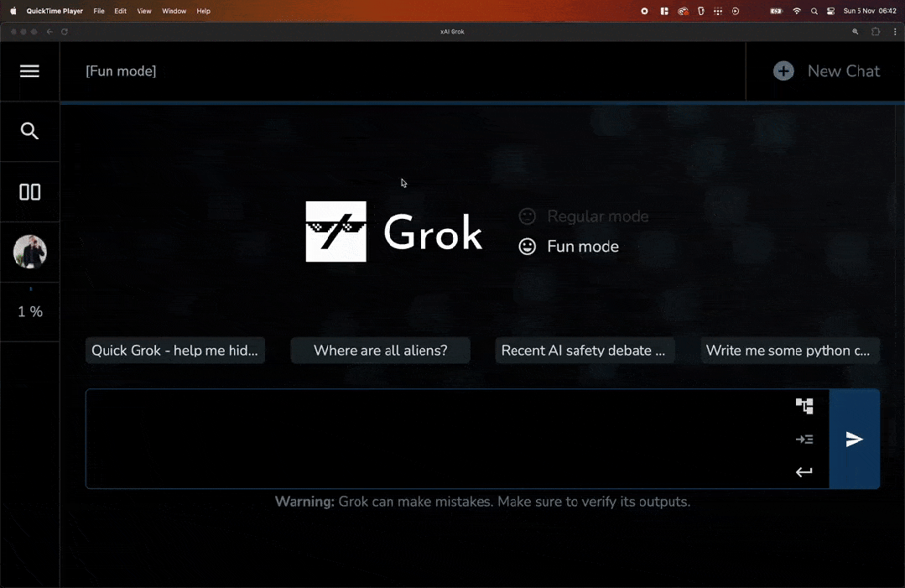Select Regular mode
Viewport: 905px width, 588px height.
pyautogui.click(x=584, y=216)
